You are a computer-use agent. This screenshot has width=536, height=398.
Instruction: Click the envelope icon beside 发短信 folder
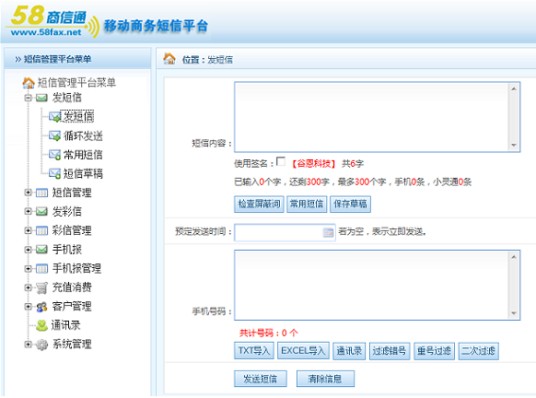tap(42, 98)
